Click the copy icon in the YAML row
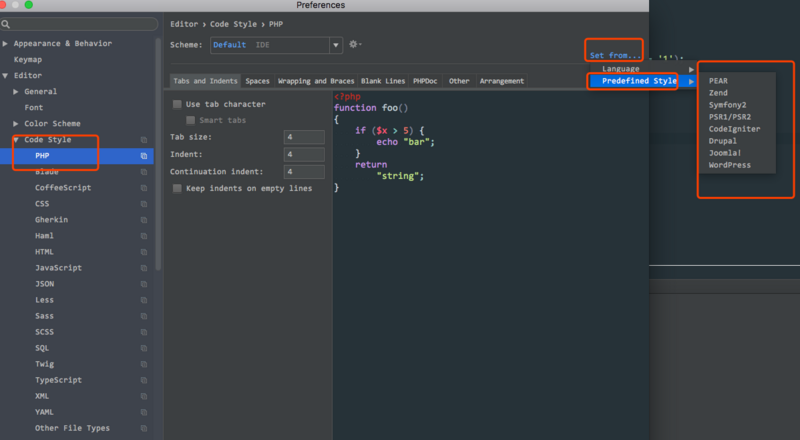The width and height of the screenshot is (800, 440). pyautogui.click(x=144, y=412)
